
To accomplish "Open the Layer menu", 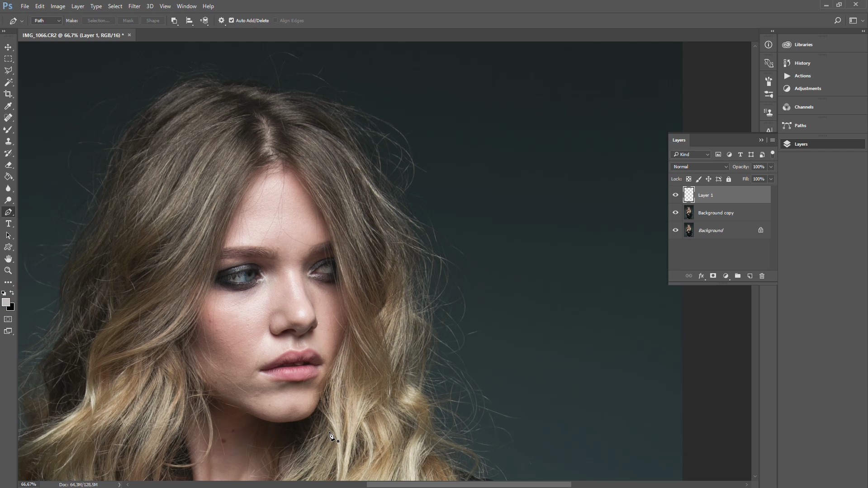I will (x=78, y=6).
